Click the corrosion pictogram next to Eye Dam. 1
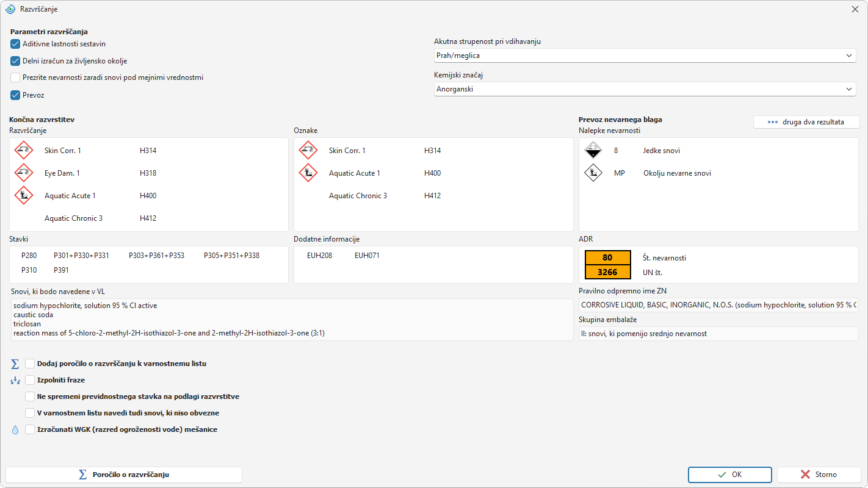Screen dimensions: 868x488 [24, 173]
